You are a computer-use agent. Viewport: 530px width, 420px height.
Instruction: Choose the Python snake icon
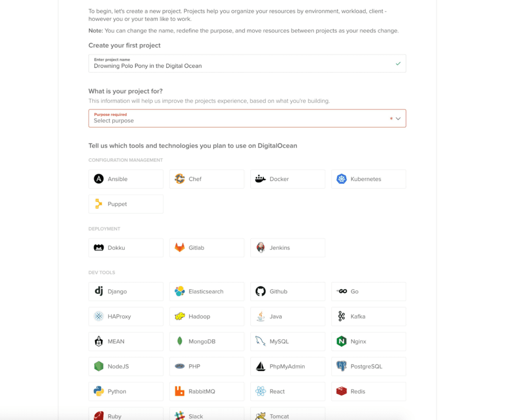tap(99, 391)
